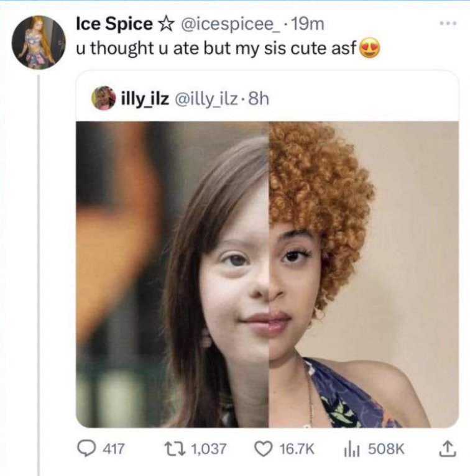Click the 1,037 retweets count

(209, 449)
